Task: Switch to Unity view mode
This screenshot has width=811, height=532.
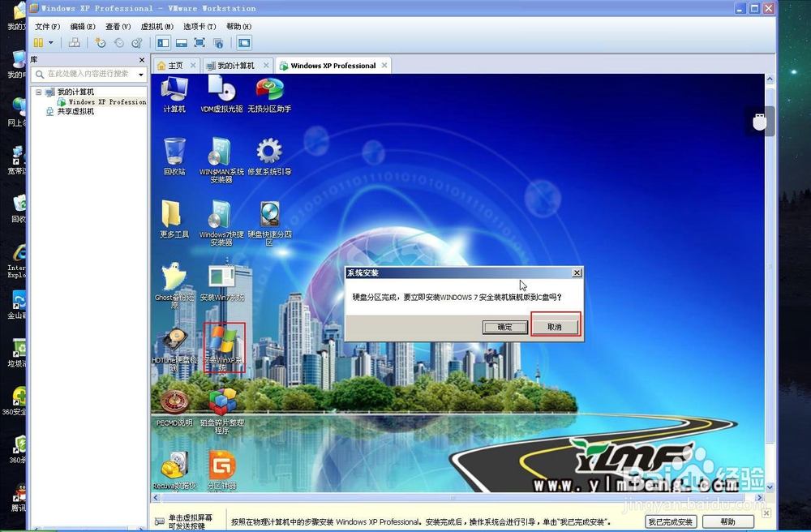Action: pos(219,43)
